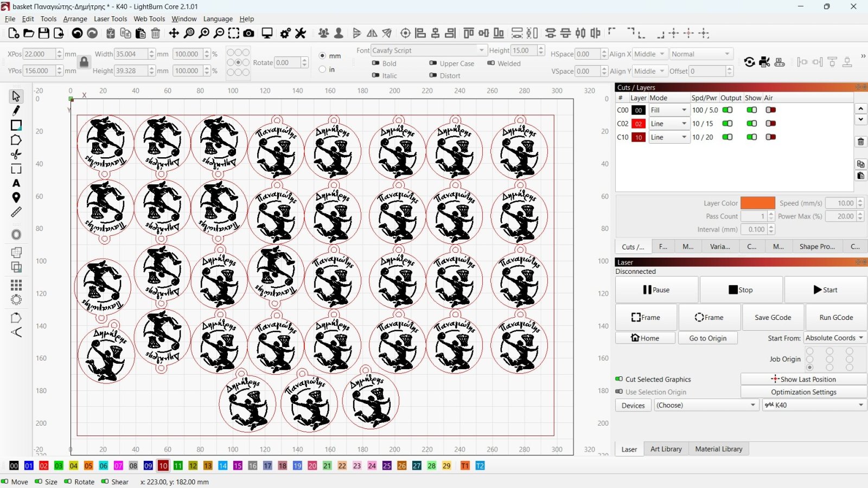Open the Grid Array tool
The height and width of the screenshot is (488, 868).
point(16,285)
